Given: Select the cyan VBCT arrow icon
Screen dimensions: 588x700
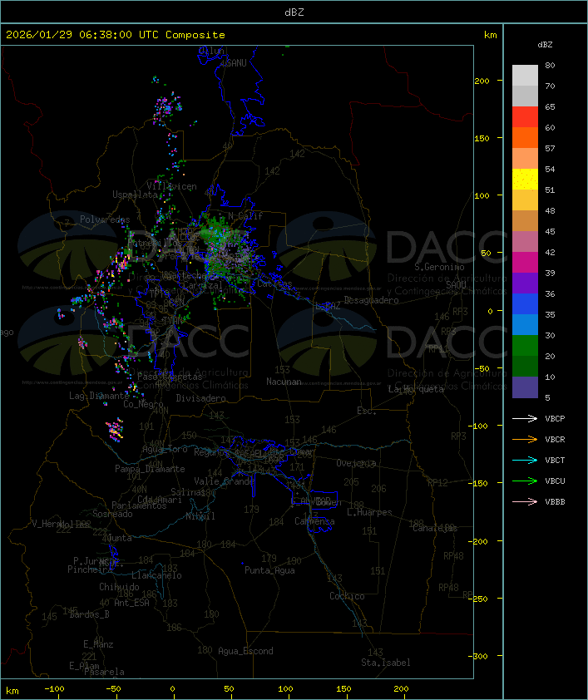Looking at the screenshot, I should point(525,461).
